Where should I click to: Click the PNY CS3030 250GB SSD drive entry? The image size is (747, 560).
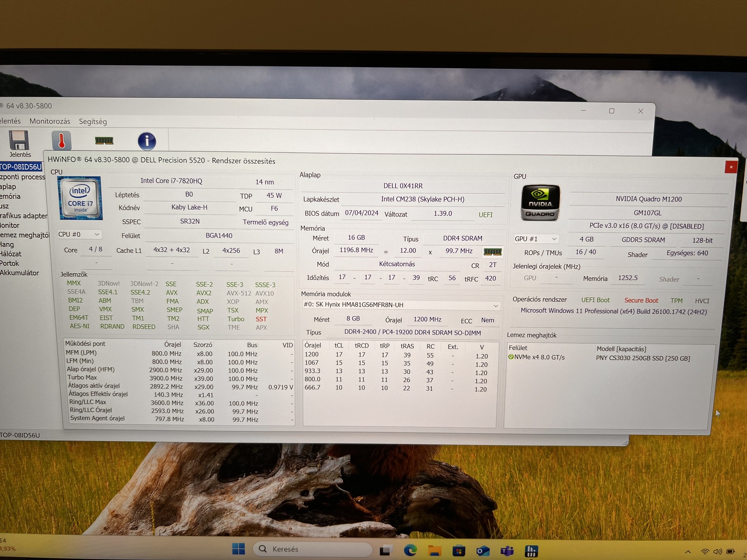(643, 358)
